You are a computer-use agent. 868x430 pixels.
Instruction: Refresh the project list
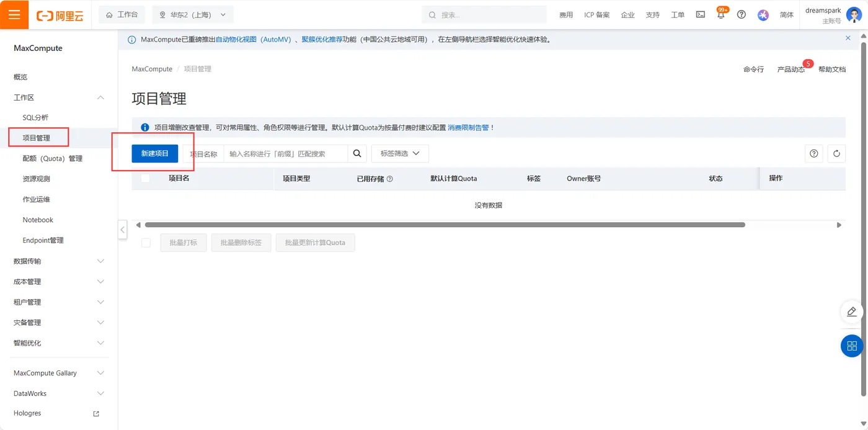point(836,154)
